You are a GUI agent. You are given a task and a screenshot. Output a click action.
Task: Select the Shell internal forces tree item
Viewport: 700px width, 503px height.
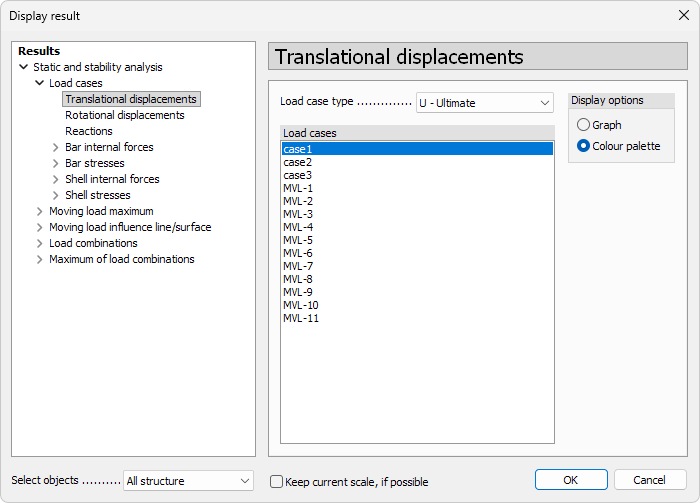tap(112, 179)
